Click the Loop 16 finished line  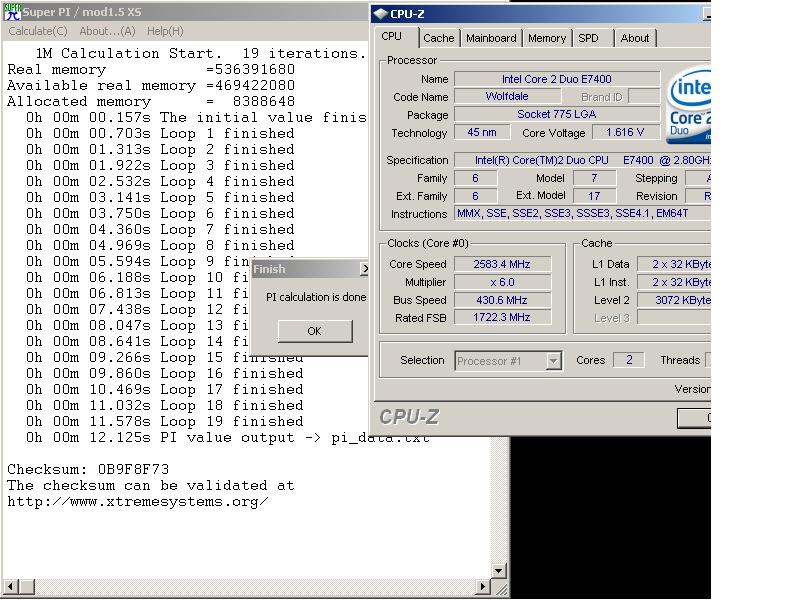tap(165, 373)
